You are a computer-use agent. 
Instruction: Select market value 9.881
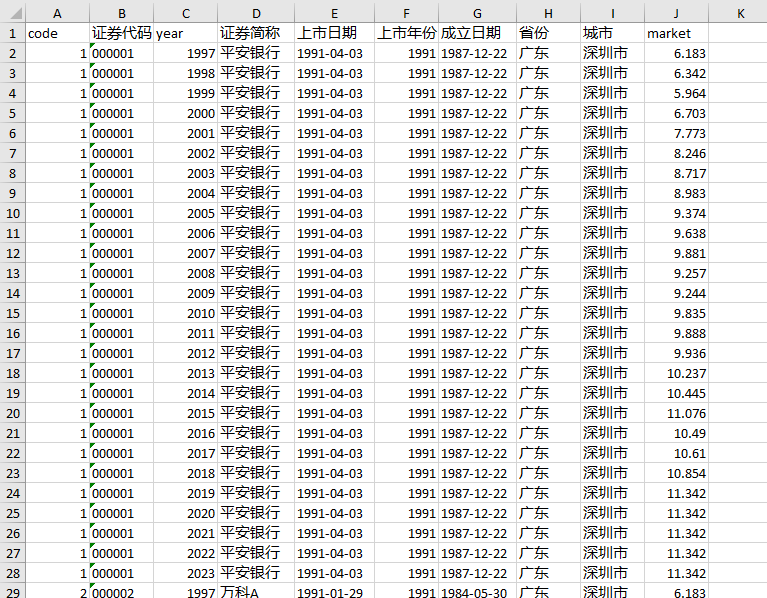(x=677, y=253)
